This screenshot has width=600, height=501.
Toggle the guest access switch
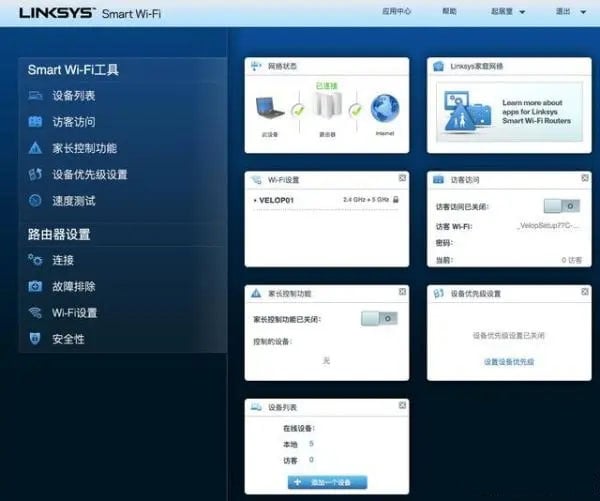(x=562, y=206)
